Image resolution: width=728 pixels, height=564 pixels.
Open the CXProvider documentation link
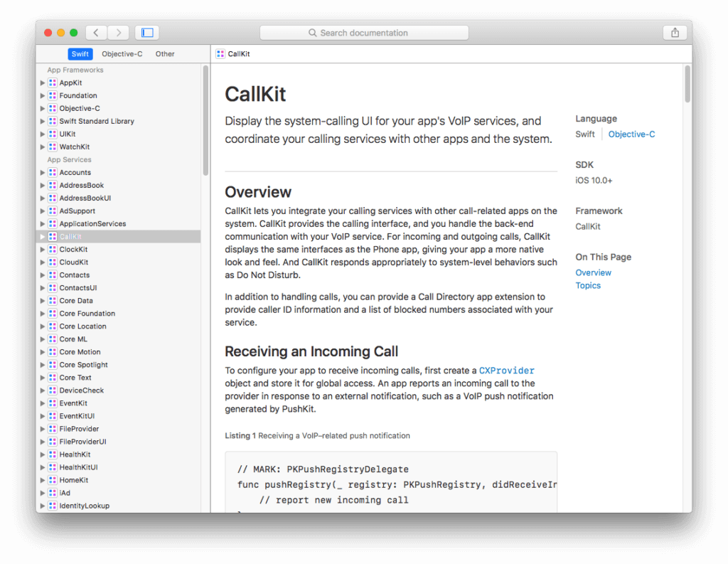[x=507, y=370]
